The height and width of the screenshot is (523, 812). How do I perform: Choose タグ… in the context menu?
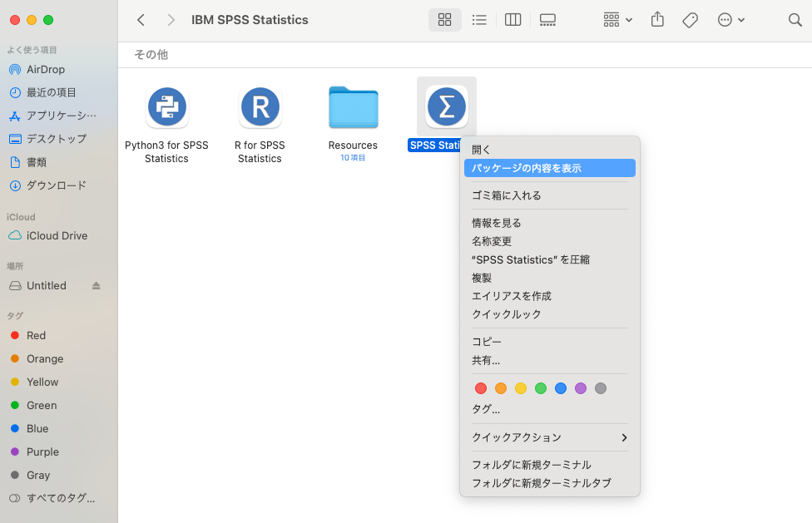click(x=550, y=409)
